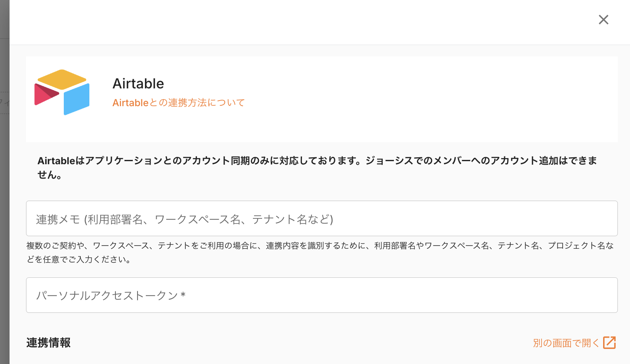Image resolution: width=630 pixels, height=364 pixels.
Task: Focus the 連携メモ input field
Action: [322, 218]
